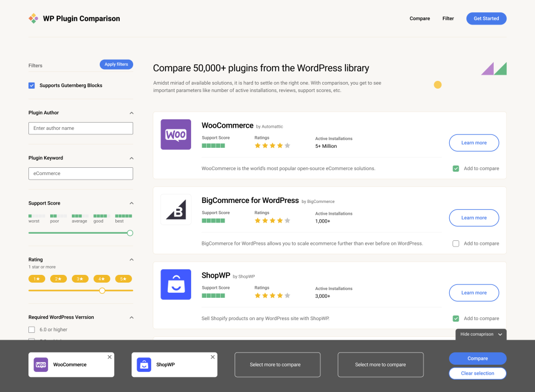Click ShopWP star ratings
Viewport: 535px width, 392px height.
point(273,296)
